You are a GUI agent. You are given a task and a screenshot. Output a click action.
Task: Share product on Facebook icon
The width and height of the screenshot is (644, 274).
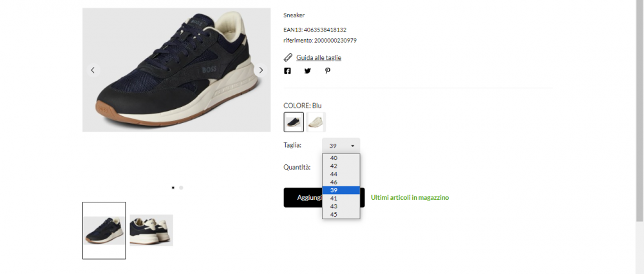click(x=287, y=71)
